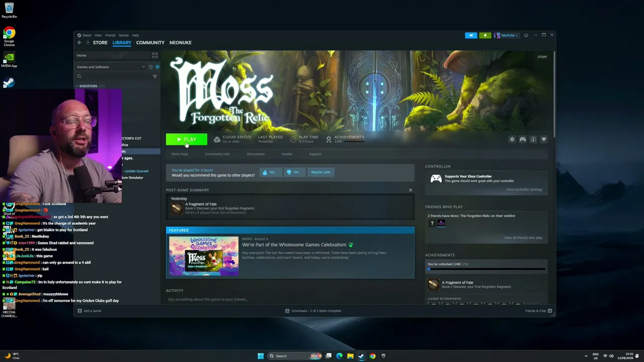The width and height of the screenshot is (644, 362).
Task: Go back with the Steam back arrow
Action: (x=79, y=43)
